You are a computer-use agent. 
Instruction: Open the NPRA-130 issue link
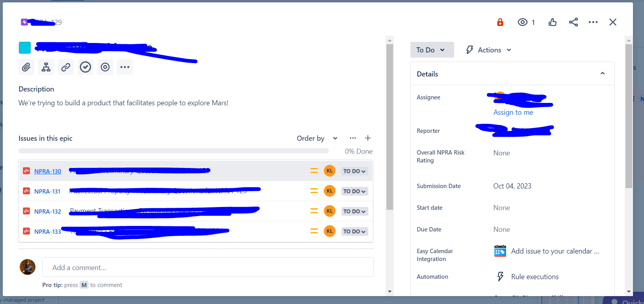click(48, 171)
